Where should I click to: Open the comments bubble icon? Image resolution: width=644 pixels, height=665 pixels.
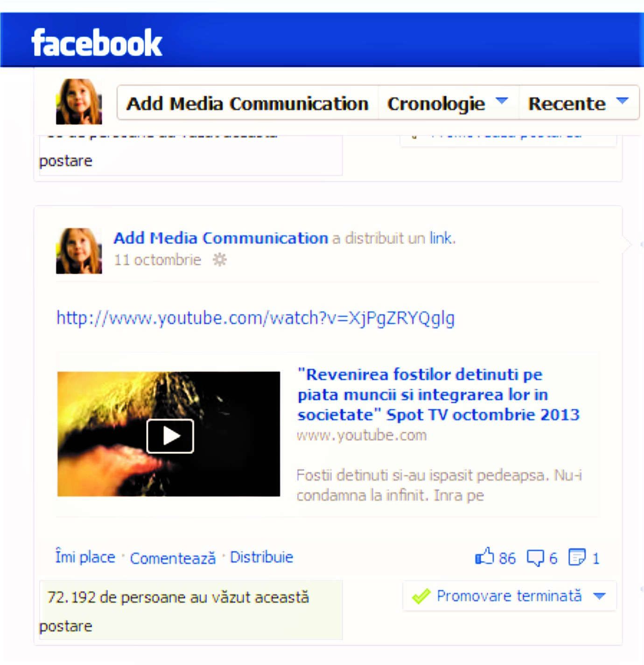point(535,558)
